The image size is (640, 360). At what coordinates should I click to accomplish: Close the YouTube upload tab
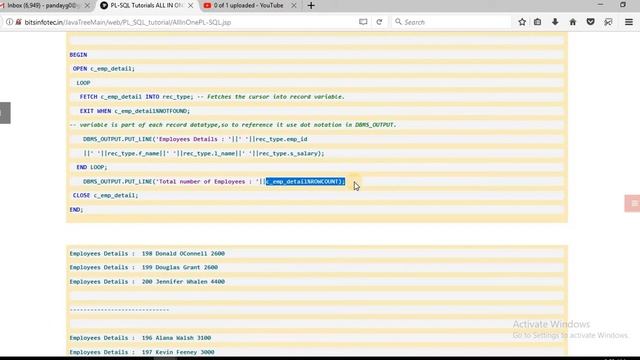[294, 6]
